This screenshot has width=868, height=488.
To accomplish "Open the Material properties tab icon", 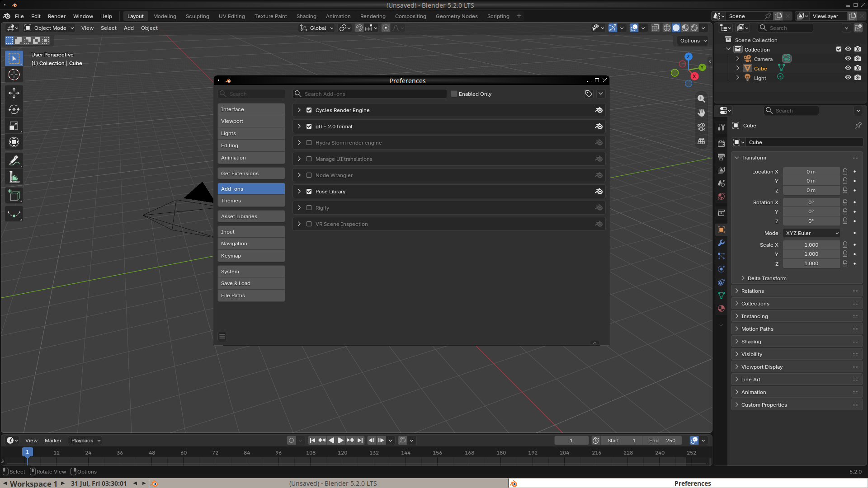I will point(721,309).
